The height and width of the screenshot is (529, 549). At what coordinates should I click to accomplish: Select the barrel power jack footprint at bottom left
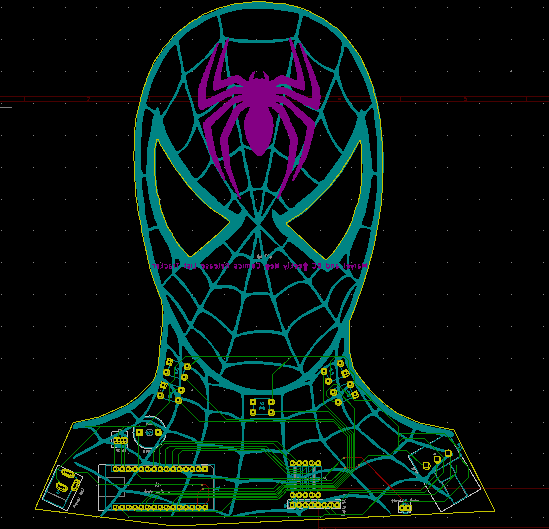click(x=63, y=487)
